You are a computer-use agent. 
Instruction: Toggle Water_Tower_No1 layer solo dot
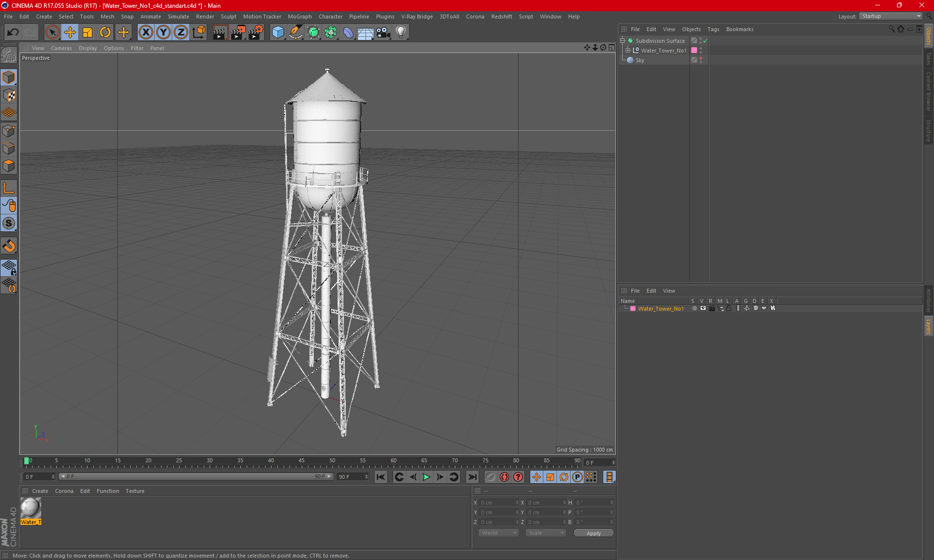click(694, 308)
